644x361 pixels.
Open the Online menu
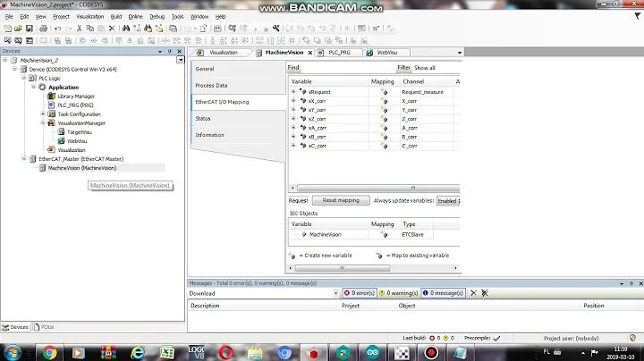coord(136,16)
